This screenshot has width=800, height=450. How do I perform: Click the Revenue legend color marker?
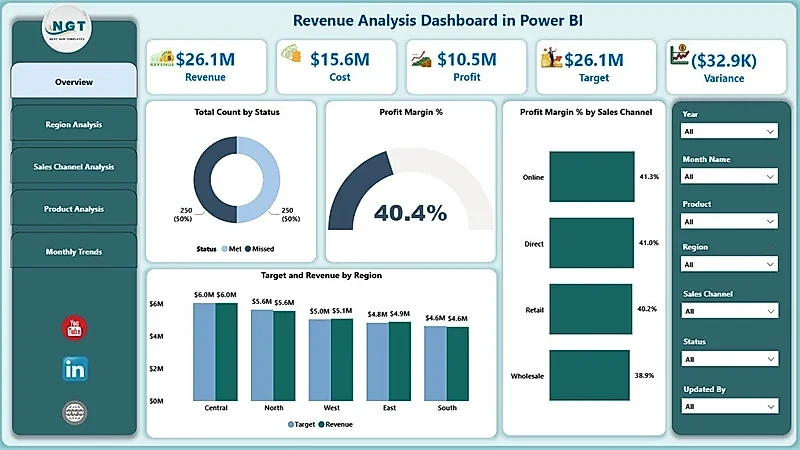[x=321, y=424]
